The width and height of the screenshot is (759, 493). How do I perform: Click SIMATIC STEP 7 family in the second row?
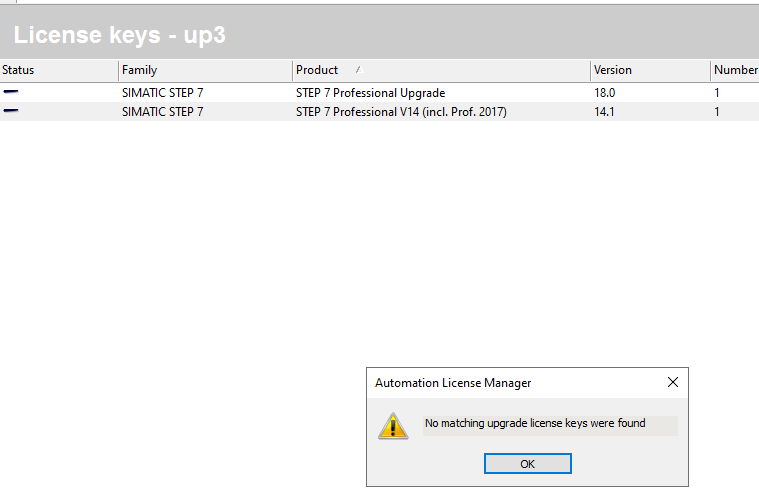tap(162, 112)
